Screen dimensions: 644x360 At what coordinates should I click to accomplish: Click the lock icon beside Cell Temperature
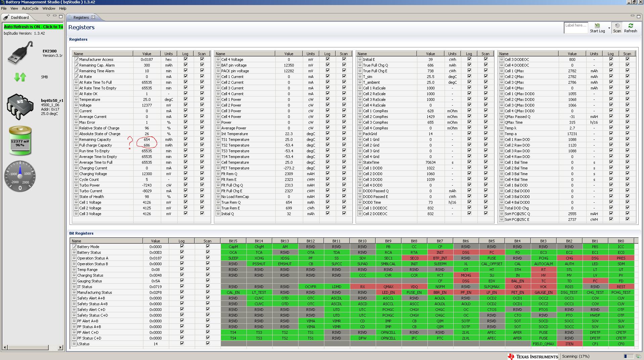(x=218, y=162)
